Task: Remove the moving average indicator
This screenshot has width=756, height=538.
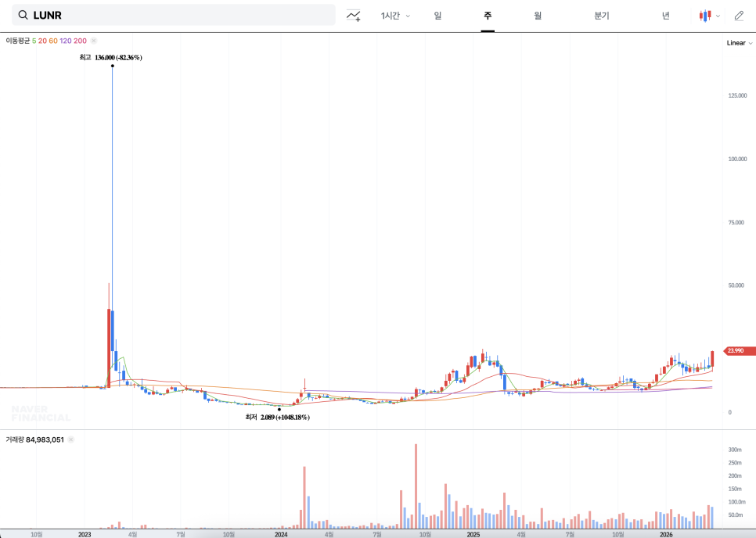Action: coord(94,40)
